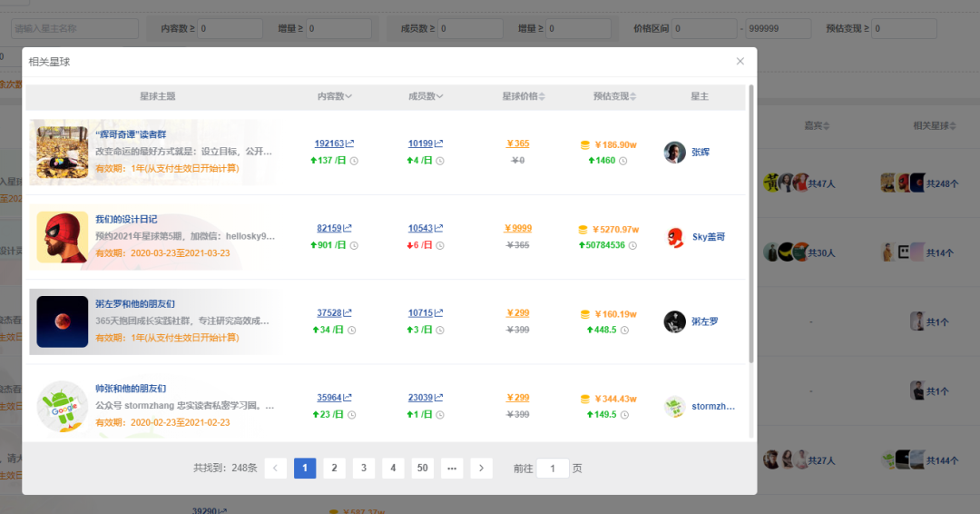This screenshot has height=514, width=980.
Task: Click the 前往 page number input box
Action: tap(553, 468)
